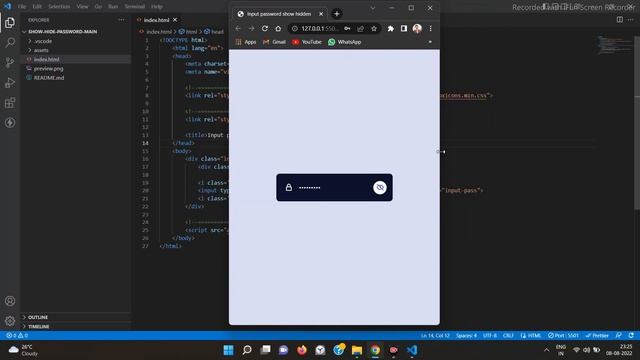Change Spaces: 4 indentation setting
Screen dimensions: 640x360
pos(466,336)
